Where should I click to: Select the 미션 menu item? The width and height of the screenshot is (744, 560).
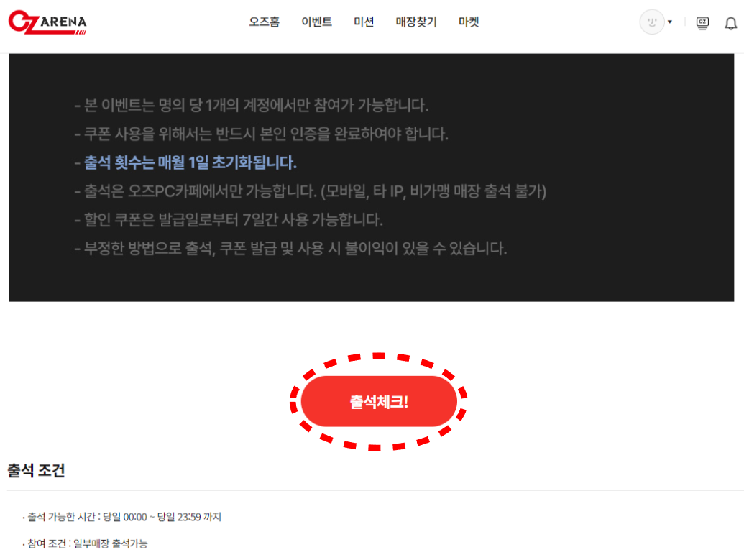(x=364, y=22)
